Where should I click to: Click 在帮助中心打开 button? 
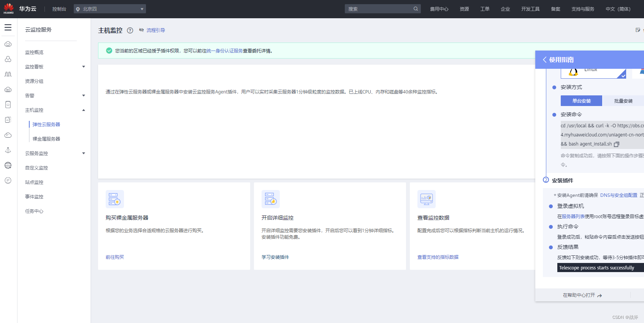tap(582, 295)
